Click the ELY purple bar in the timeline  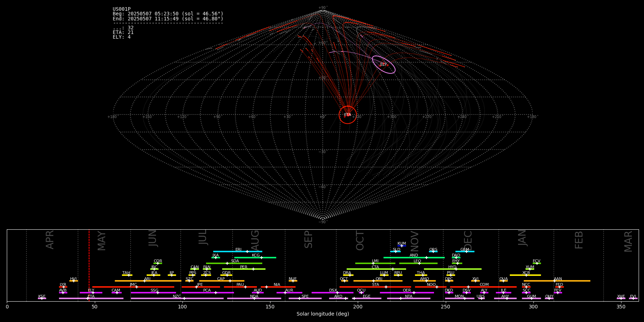91,293
